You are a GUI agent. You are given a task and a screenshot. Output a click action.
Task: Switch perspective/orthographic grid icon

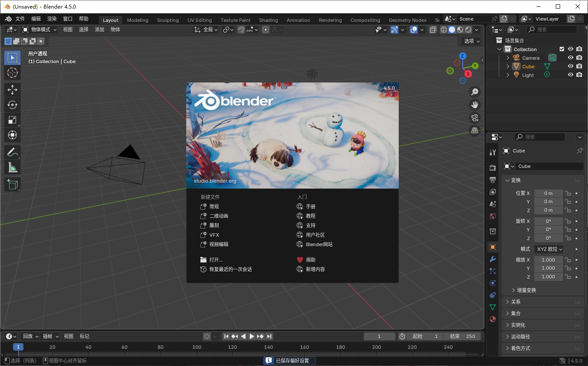point(475,130)
